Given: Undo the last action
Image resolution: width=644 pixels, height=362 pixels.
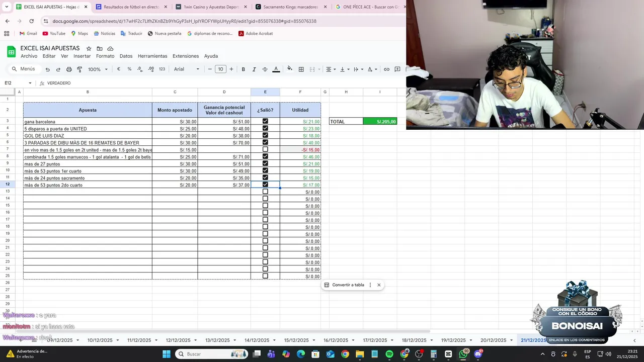Looking at the screenshot, I should click(48, 69).
